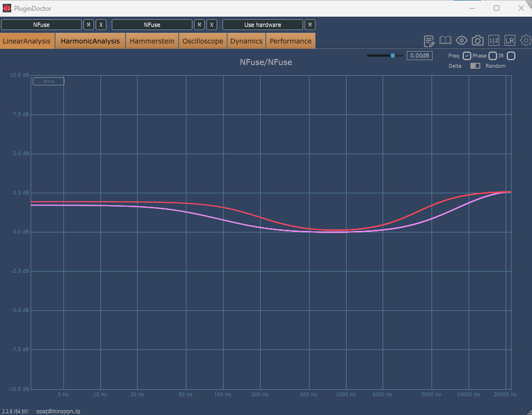532x415 pixels.
Task: Click the Random label
Action: tap(495, 66)
